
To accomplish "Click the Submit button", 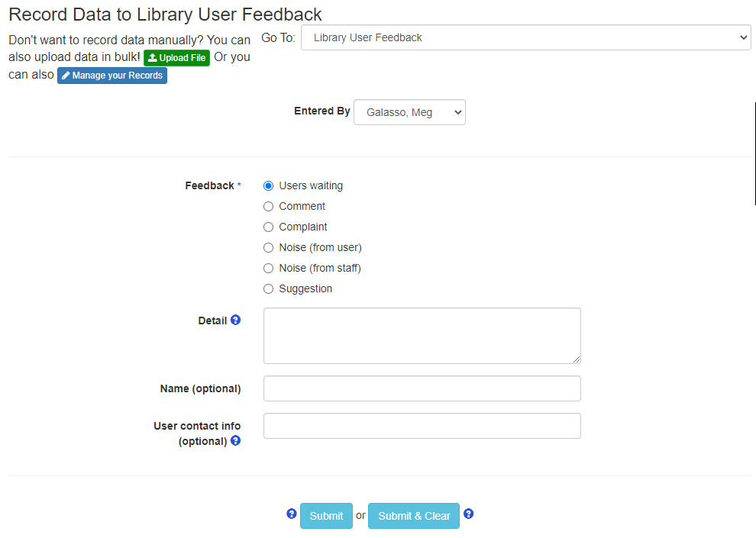I will pos(326,516).
